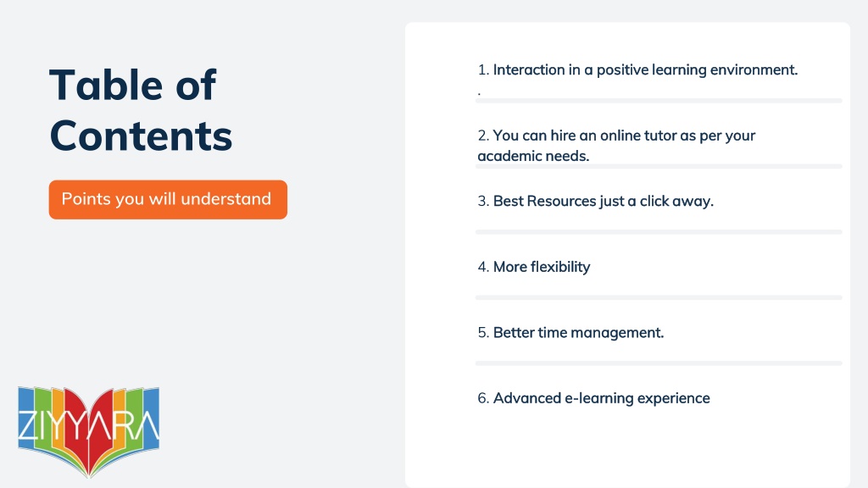This screenshot has width=868, height=488.
Task: Click the Ziyyara book logo
Action: pos(88,431)
